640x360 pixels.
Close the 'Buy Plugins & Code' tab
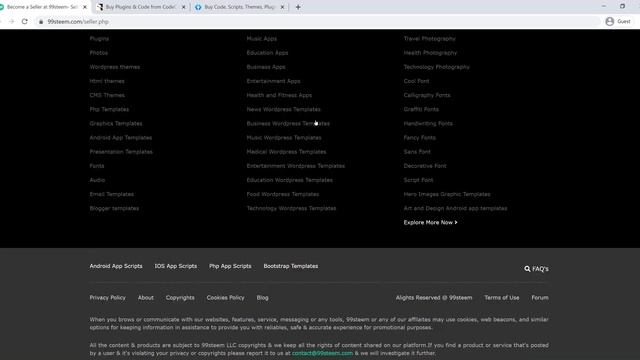pos(184,7)
